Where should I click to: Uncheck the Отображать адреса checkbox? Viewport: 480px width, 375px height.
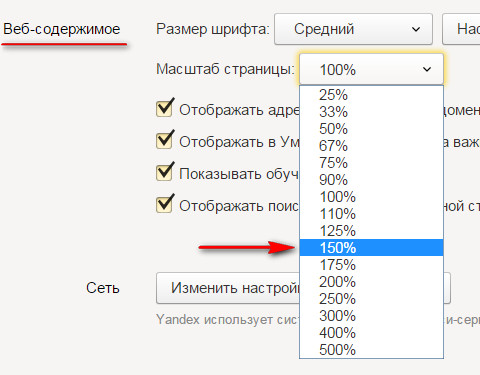point(164,109)
